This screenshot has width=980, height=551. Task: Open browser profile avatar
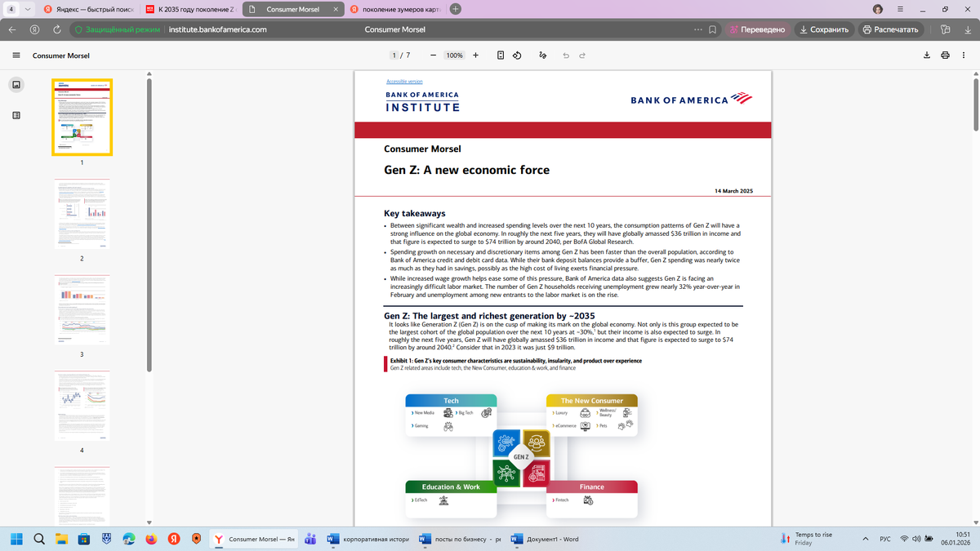[x=878, y=9]
